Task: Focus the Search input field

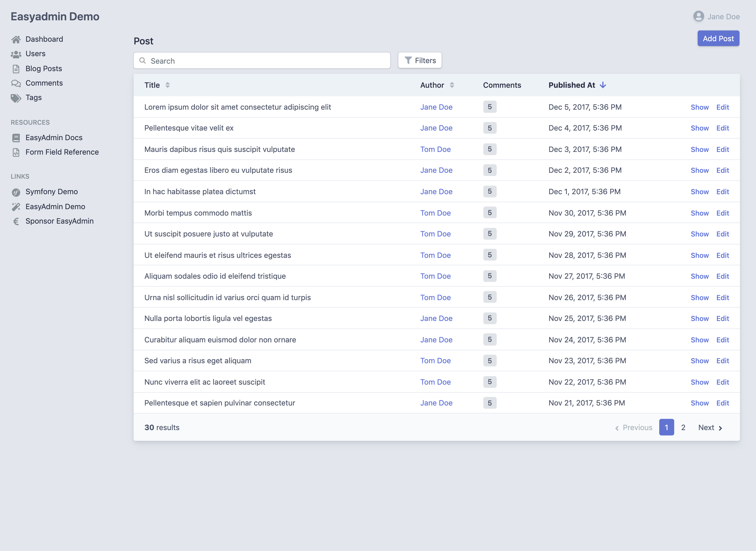Action: tap(267, 61)
